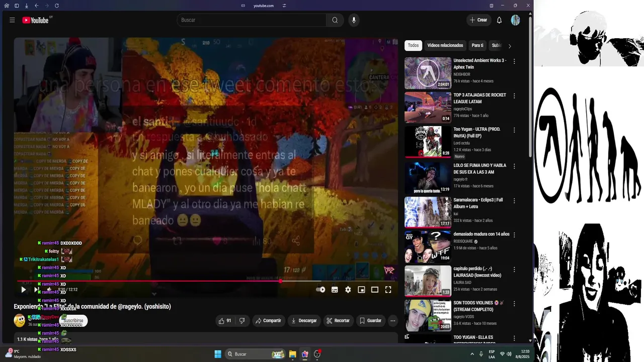644x362 pixels.
Task: Go to YouTube home via logo
Action: tap(36, 20)
